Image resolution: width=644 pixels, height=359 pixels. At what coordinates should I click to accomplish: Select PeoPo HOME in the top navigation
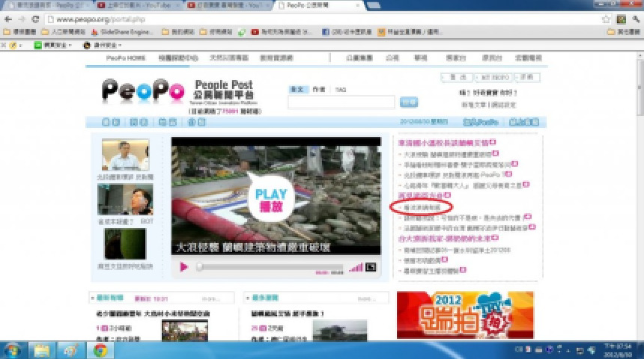[x=125, y=58]
